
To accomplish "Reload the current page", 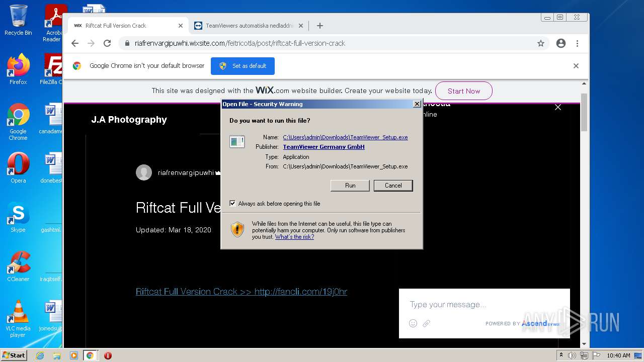I will pyautogui.click(x=107, y=43).
